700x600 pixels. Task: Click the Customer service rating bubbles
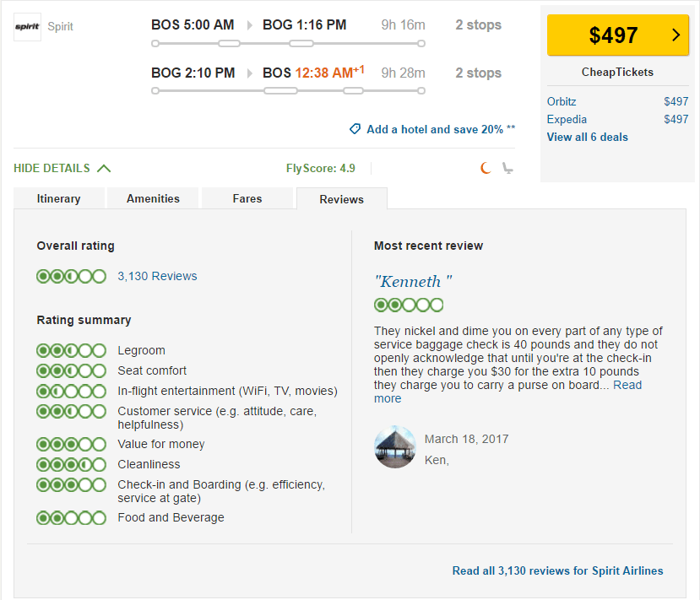click(x=72, y=411)
